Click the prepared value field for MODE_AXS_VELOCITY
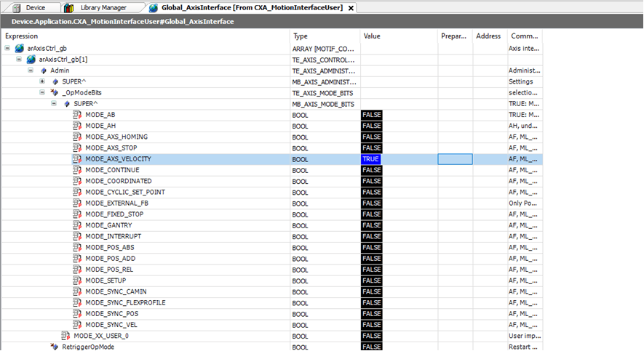644x351 pixels. [x=455, y=159]
